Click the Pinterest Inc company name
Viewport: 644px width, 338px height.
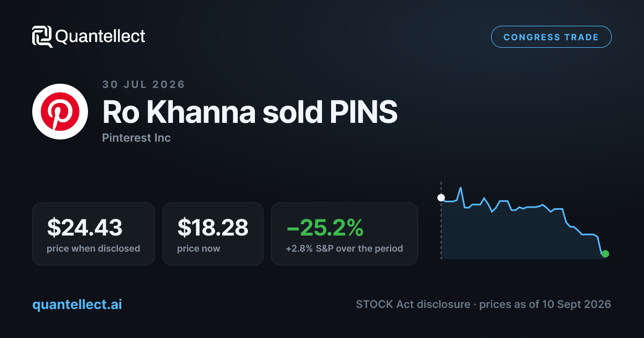[136, 138]
